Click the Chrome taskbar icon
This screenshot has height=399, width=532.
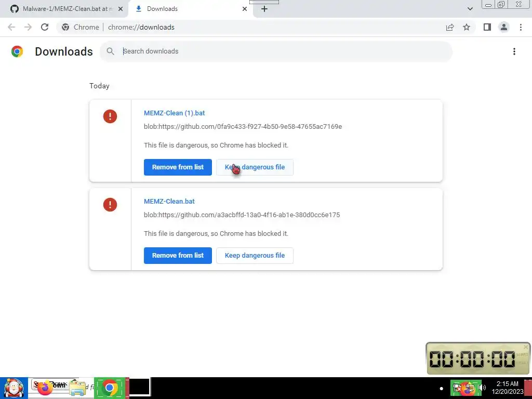click(110, 388)
